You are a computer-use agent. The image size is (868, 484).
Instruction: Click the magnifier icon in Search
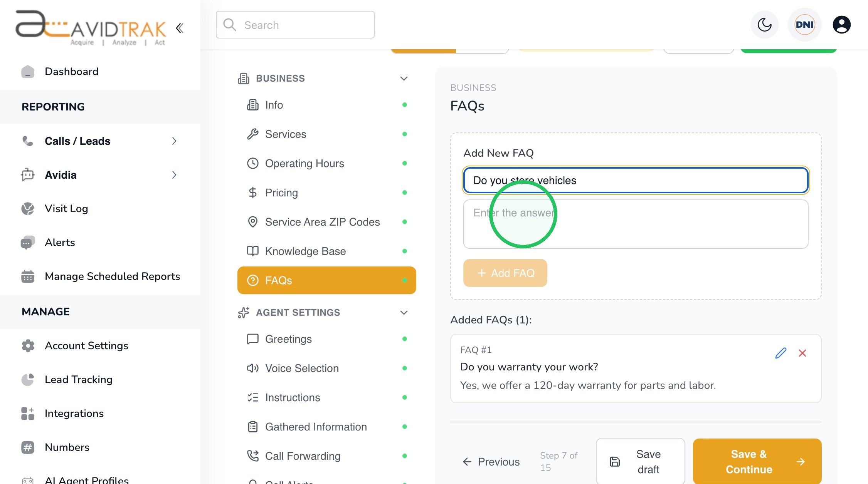click(230, 25)
